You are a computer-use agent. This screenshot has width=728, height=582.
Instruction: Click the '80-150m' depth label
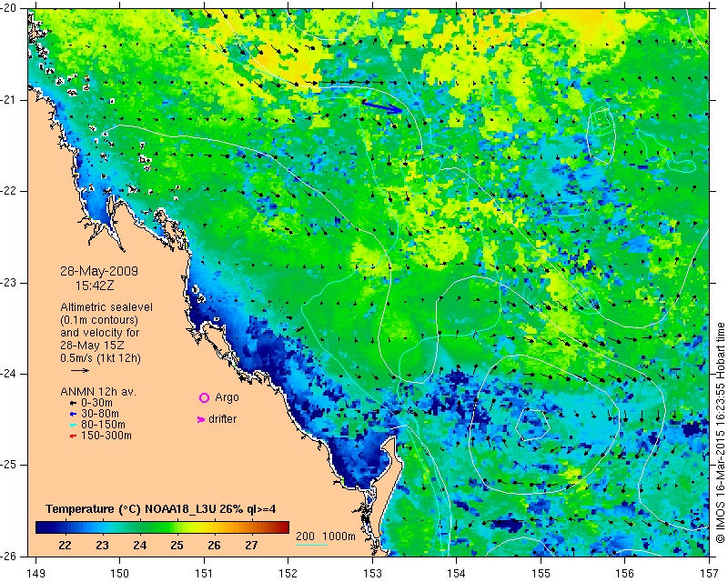click(103, 425)
